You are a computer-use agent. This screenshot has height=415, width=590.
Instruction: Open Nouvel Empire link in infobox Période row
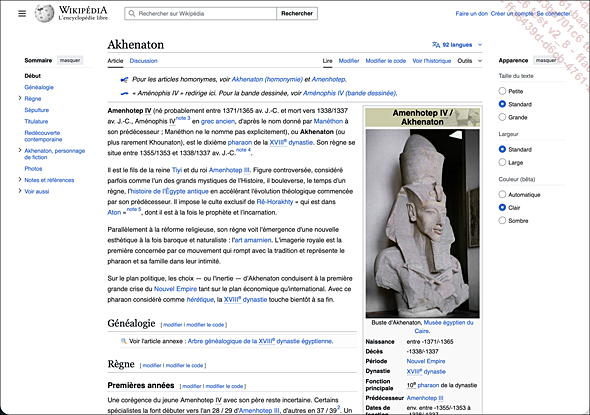tap(426, 361)
